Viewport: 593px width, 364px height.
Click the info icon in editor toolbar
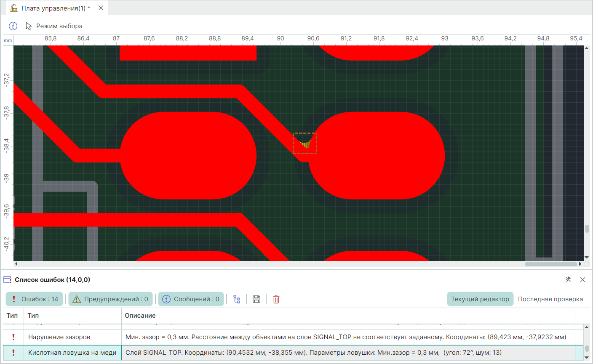tap(13, 26)
